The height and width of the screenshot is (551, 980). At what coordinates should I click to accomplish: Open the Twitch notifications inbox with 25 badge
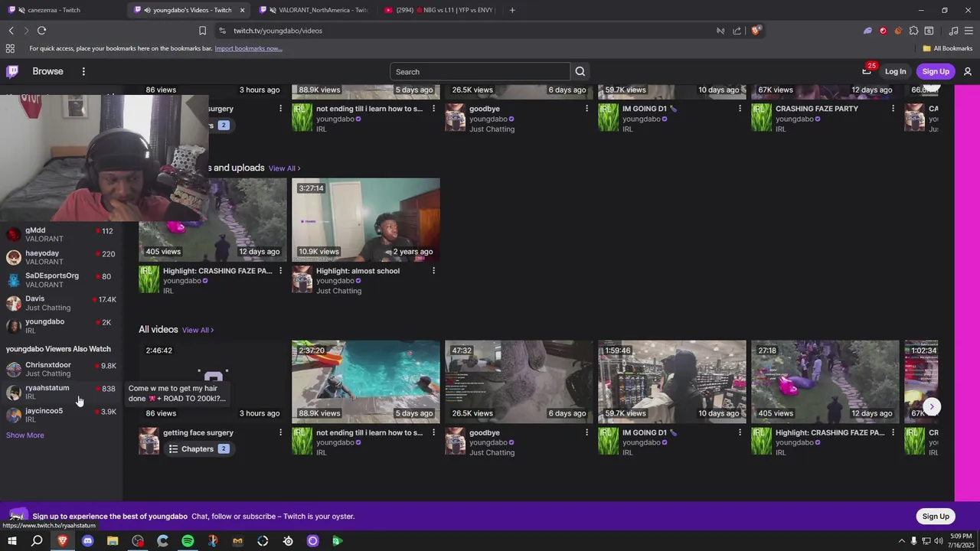pyautogui.click(x=867, y=71)
